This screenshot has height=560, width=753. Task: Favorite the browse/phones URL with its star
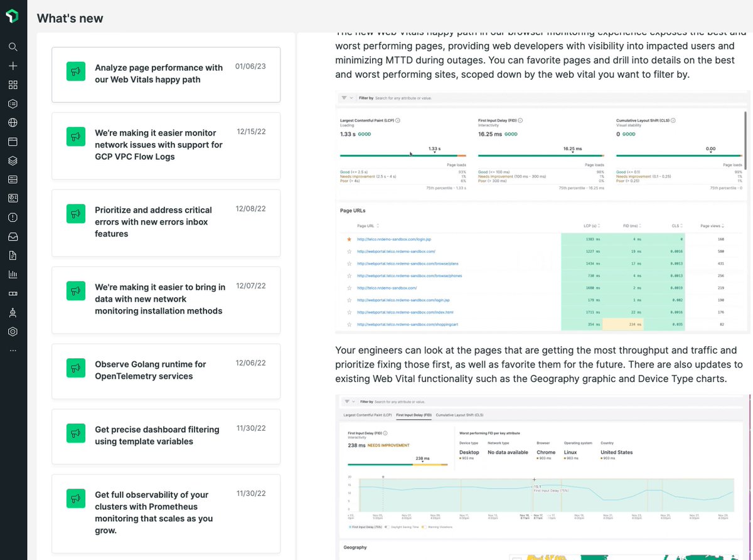pyautogui.click(x=349, y=275)
